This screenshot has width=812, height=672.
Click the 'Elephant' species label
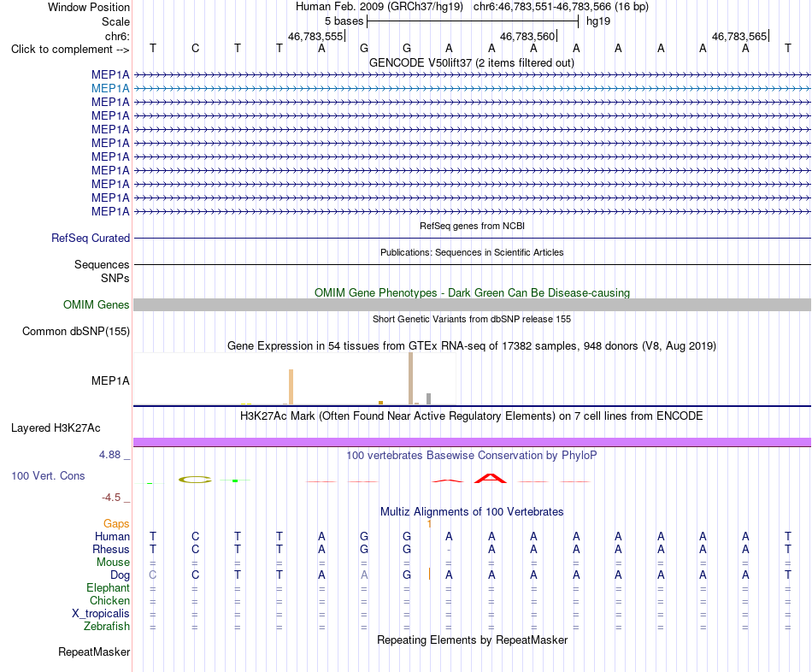coord(109,588)
